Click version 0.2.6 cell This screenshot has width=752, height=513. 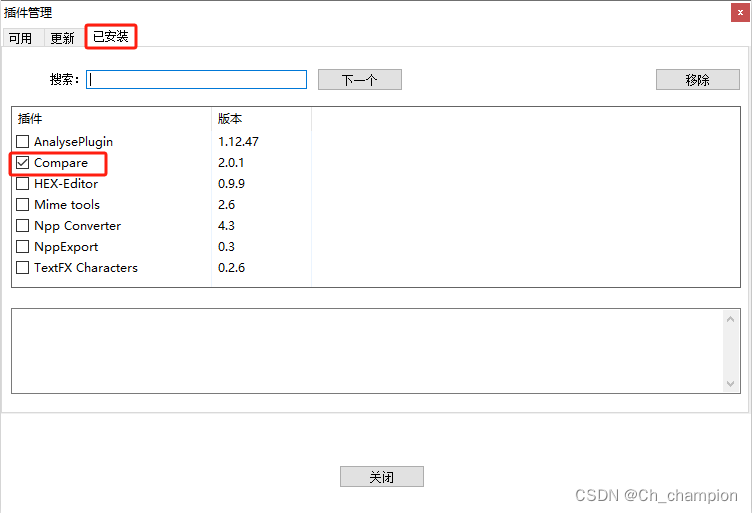pyautogui.click(x=232, y=268)
